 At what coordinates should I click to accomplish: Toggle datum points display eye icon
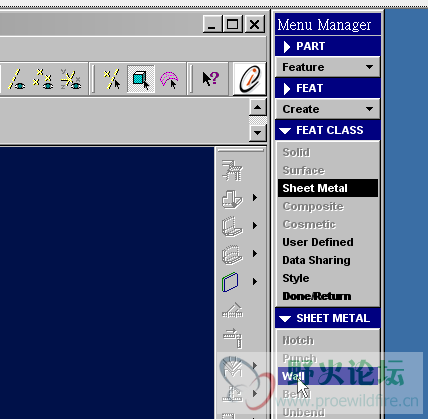pyautogui.click(x=43, y=79)
